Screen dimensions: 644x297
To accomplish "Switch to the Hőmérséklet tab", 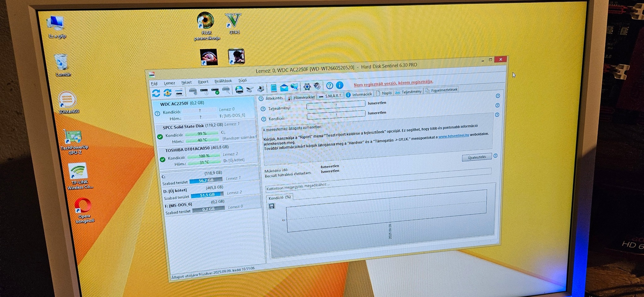I will click(x=301, y=97).
